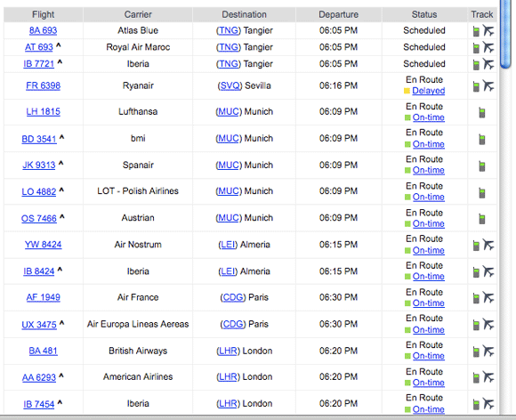Click the mobile phone icon for British Airways BA 481
Viewport: 516px width, 420px height.
pos(476,351)
